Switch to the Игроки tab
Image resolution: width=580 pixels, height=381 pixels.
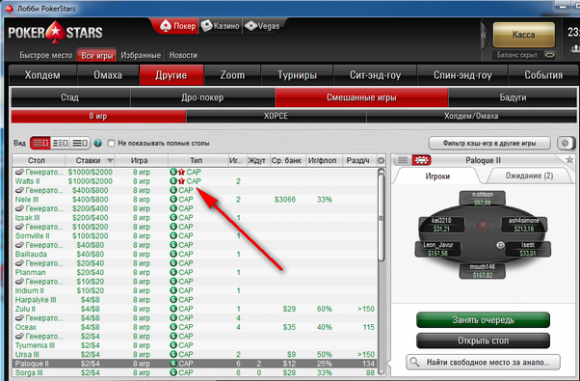(438, 176)
